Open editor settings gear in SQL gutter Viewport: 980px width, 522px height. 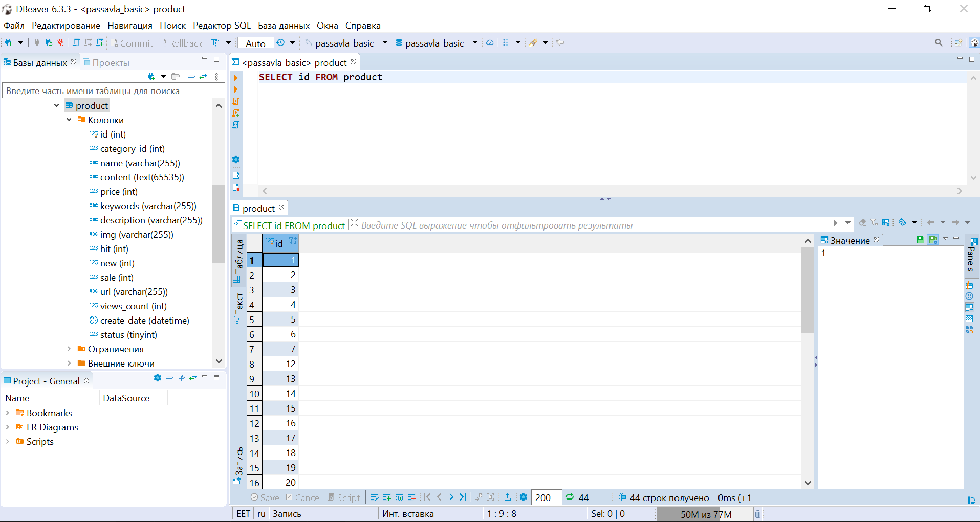[236, 160]
